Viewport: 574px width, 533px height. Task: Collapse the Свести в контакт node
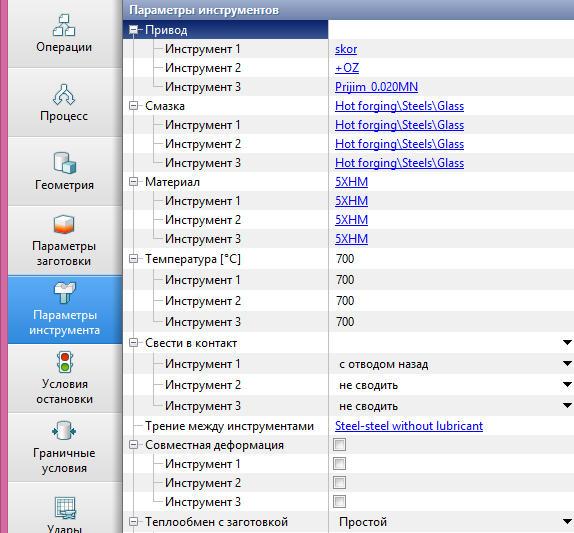pos(134,343)
